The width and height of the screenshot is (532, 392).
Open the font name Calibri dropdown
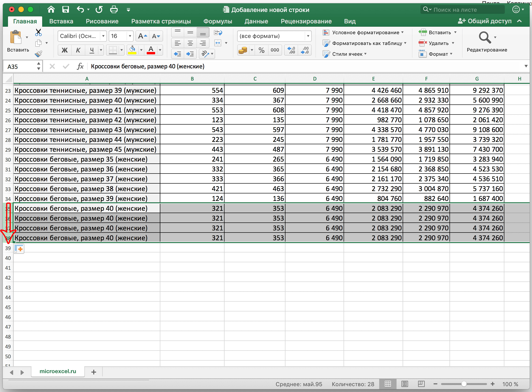[103, 36]
